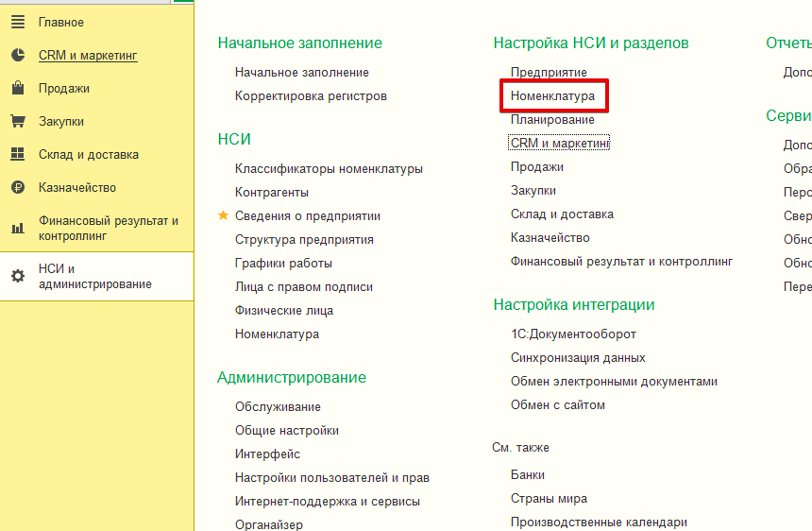Image resolution: width=812 pixels, height=531 pixels.
Task: Open Физические лица directory
Action: coord(284,310)
